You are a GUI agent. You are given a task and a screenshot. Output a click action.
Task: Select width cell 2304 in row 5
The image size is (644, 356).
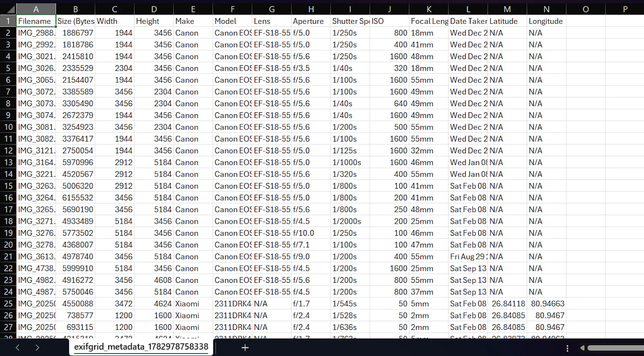point(115,68)
